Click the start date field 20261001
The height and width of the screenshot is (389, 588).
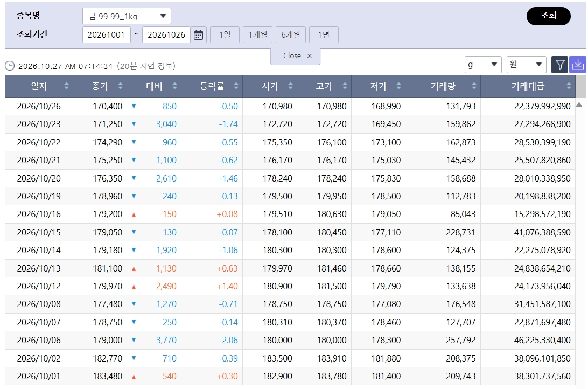[107, 35]
